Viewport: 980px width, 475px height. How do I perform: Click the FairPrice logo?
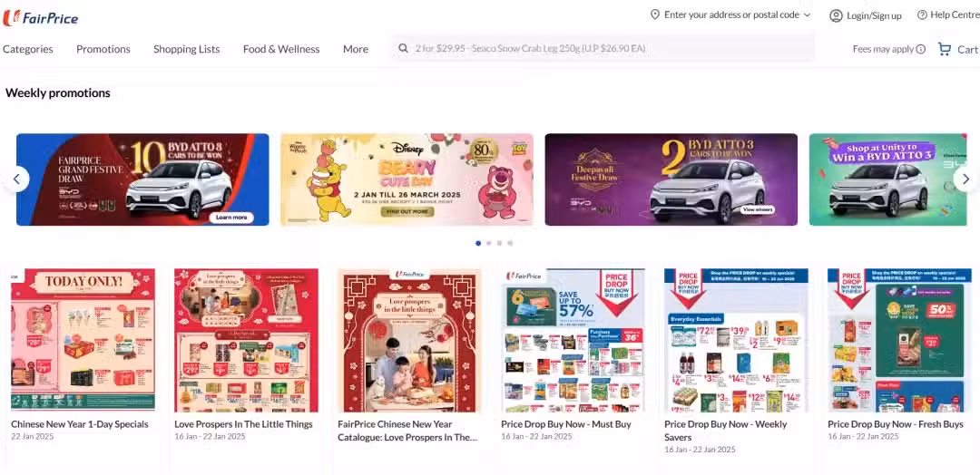41,18
